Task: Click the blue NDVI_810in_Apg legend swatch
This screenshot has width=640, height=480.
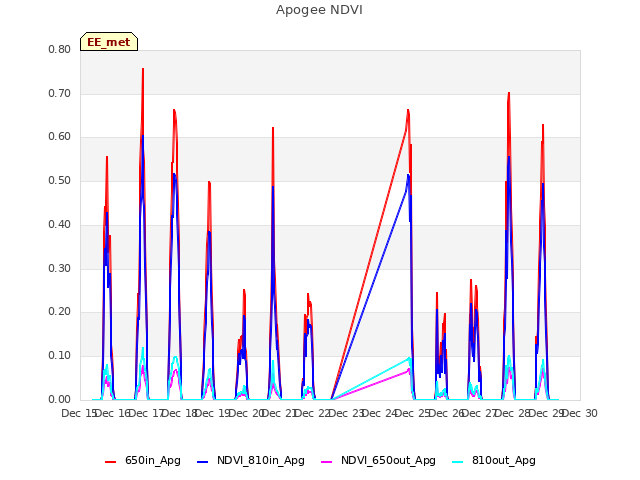Action: pos(202,462)
